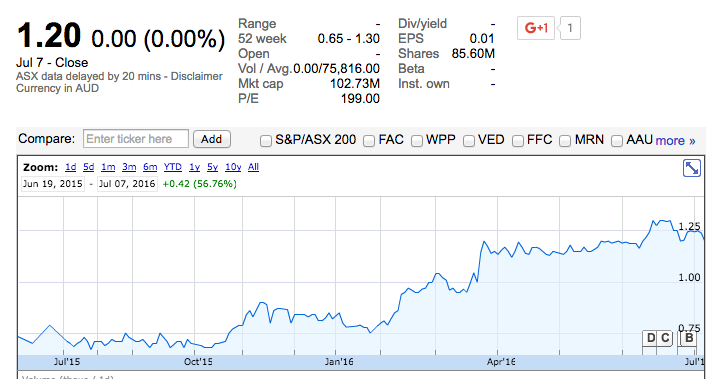This screenshot has height=379, width=716.
Task: Set chart zoom to 5d
Action: (89, 167)
